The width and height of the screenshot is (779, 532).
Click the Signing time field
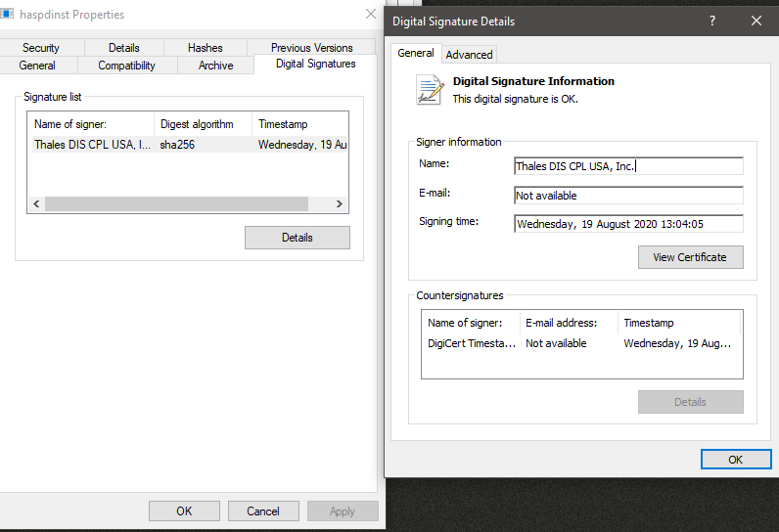tap(628, 224)
